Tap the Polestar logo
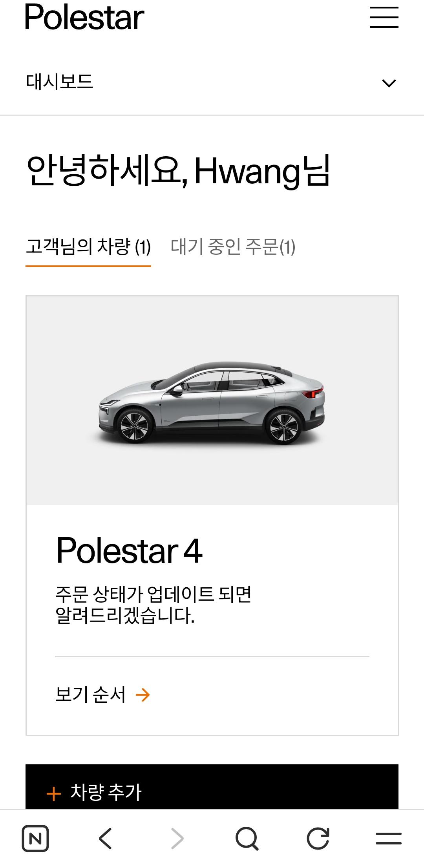Image resolution: width=424 pixels, height=868 pixels. tap(84, 17)
